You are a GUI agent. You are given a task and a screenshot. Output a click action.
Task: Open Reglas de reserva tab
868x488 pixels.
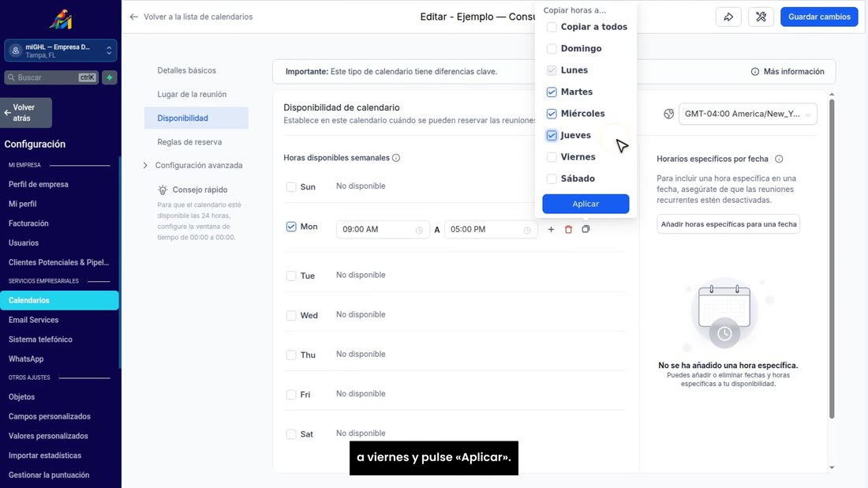point(189,142)
